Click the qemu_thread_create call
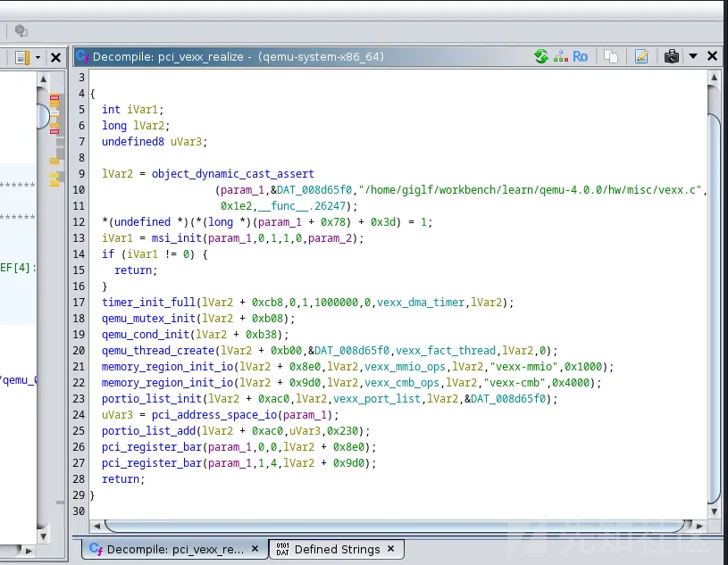Viewport: 728px width, 565px height. (158, 351)
